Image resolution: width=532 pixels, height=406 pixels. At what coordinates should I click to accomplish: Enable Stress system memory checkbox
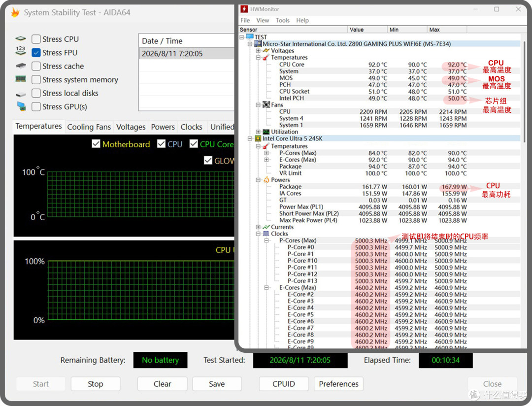(36, 79)
